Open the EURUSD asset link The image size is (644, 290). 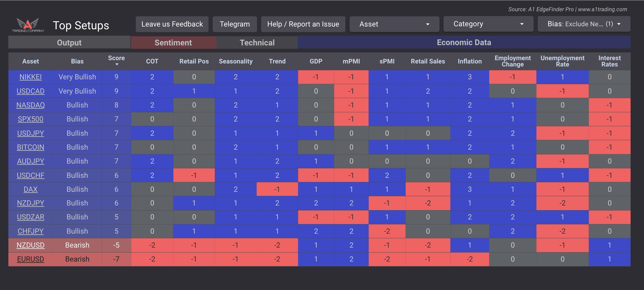(x=31, y=259)
